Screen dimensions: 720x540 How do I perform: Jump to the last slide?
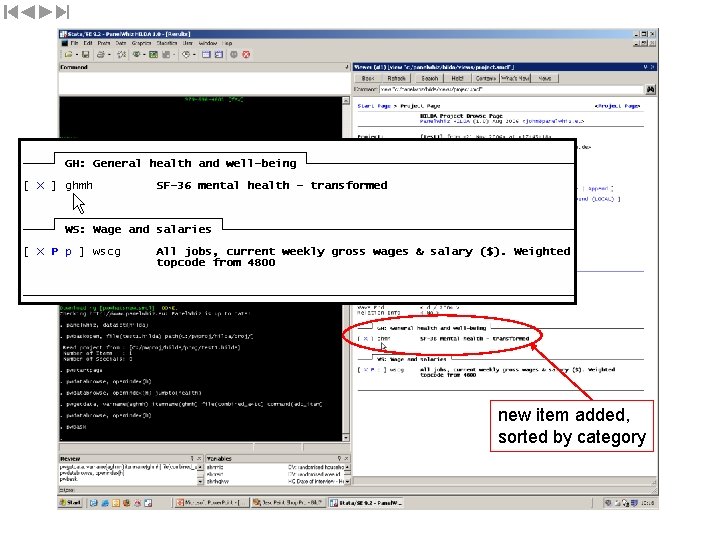62,12
